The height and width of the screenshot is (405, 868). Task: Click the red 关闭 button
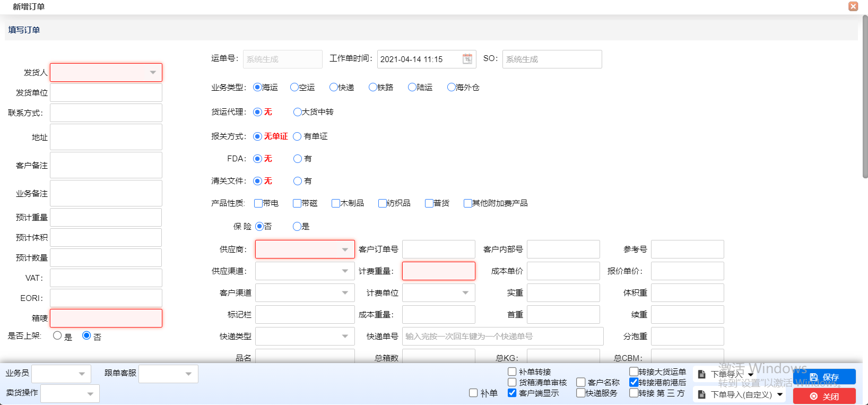click(x=824, y=396)
